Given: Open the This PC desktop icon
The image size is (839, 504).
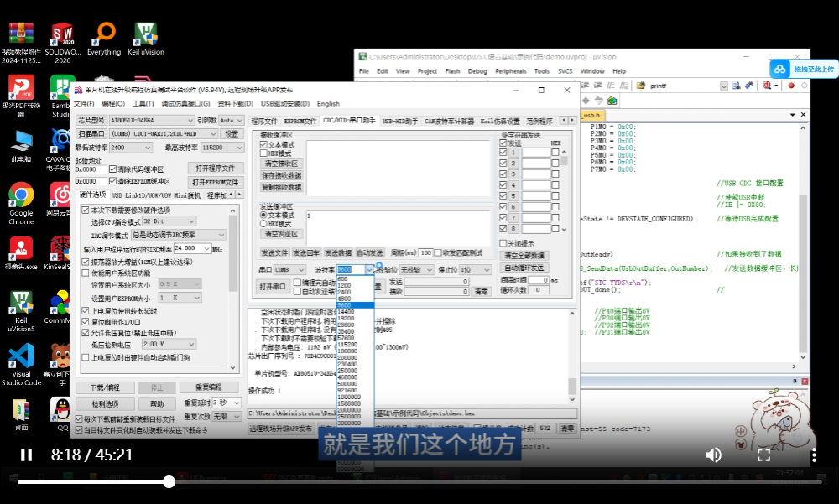Looking at the screenshot, I should point(21,146).
